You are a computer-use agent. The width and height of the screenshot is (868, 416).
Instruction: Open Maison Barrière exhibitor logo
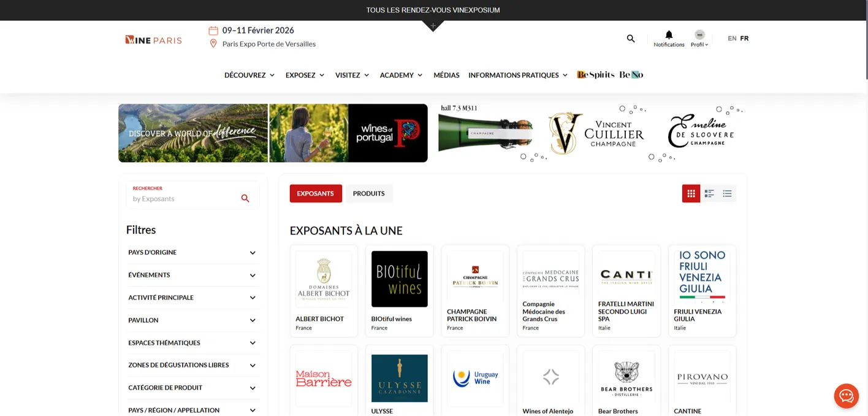pos(324,379)
